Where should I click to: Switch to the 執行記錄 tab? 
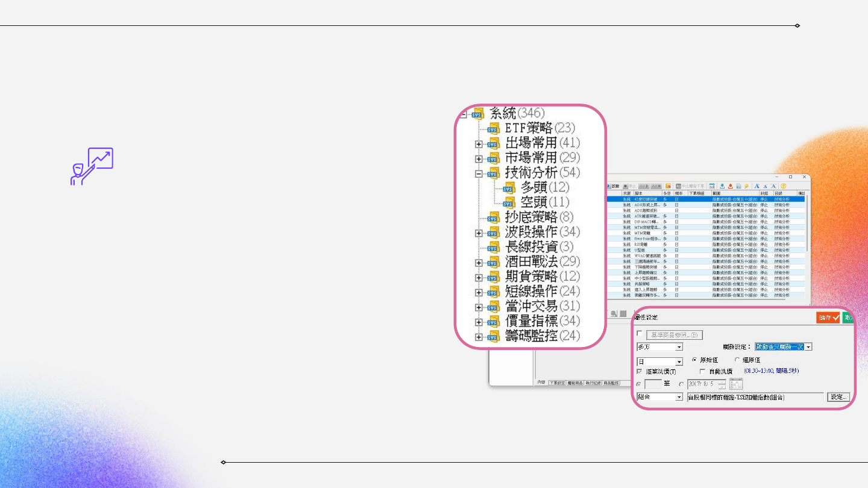(594, 383)
